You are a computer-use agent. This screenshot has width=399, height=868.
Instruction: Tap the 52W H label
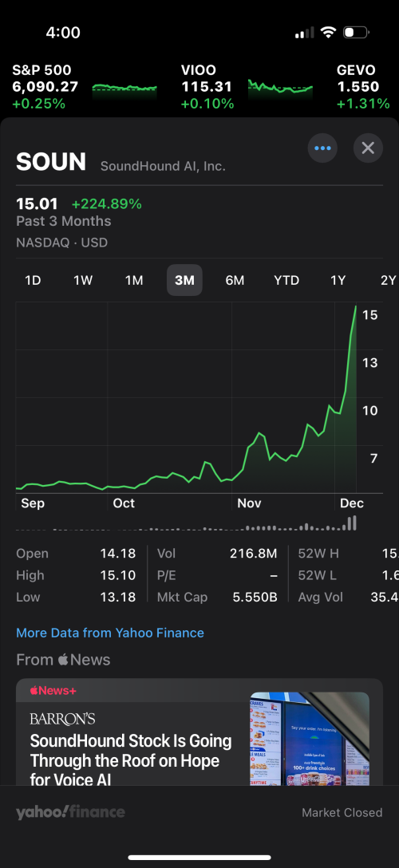pos(318,554)
